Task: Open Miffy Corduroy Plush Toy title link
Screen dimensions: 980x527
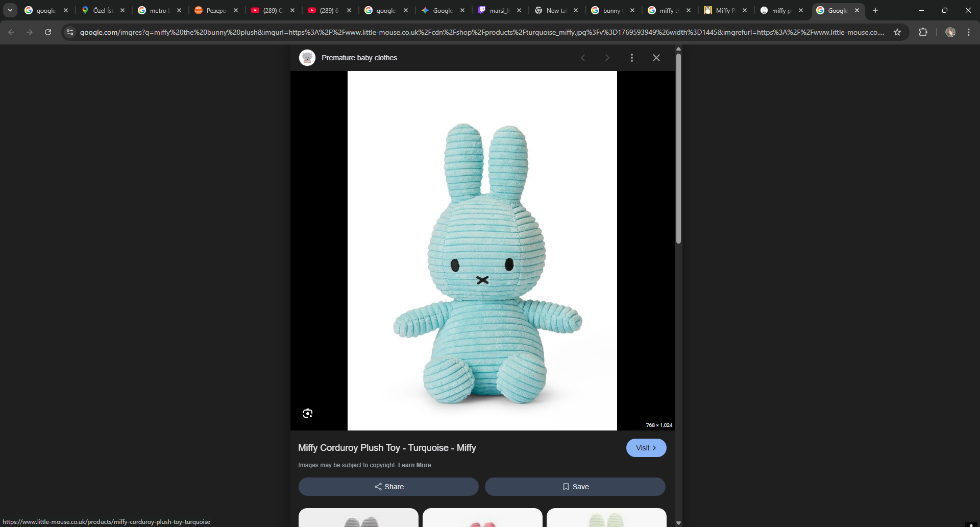Action: [387, 448]
